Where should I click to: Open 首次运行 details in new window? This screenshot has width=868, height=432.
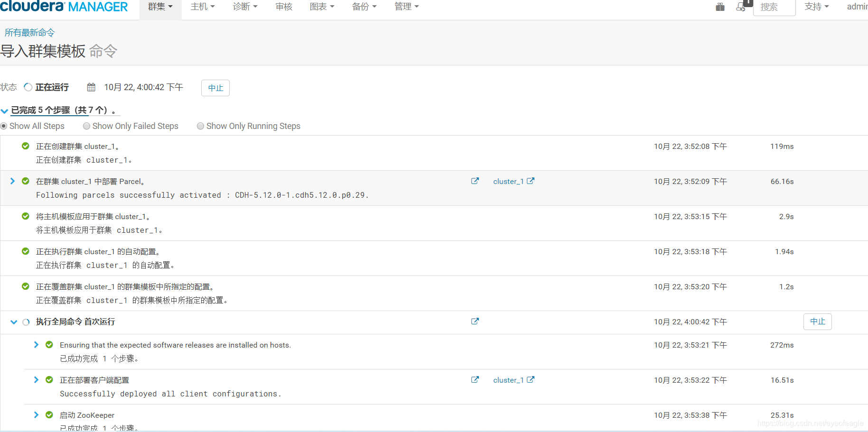click(x=475, y=322)
